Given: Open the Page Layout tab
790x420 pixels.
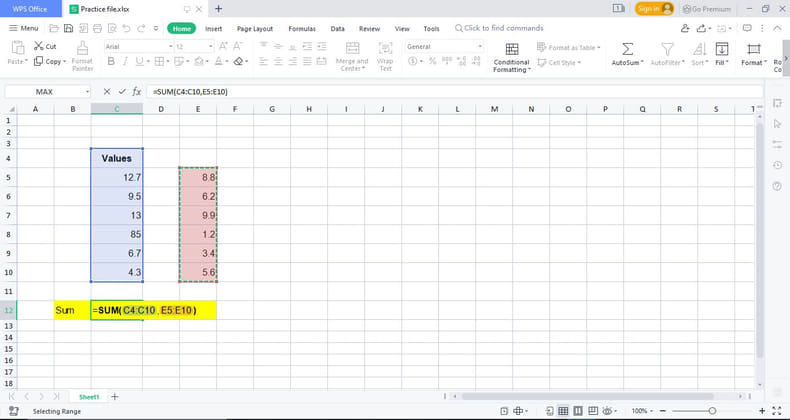Looking at the screenshot, I should pos(255,29).
